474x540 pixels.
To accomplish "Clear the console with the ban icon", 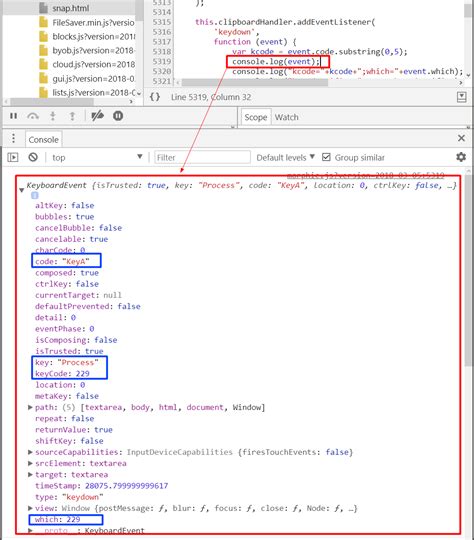I will point(33,157).
